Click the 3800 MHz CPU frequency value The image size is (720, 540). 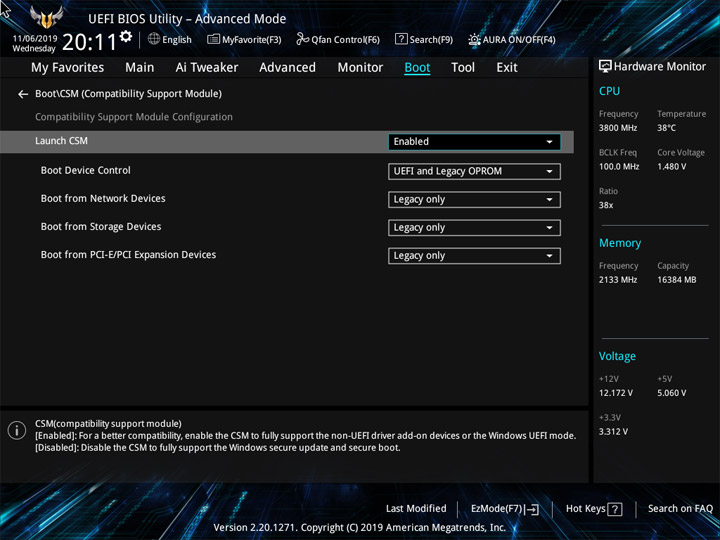click(618, 128)
